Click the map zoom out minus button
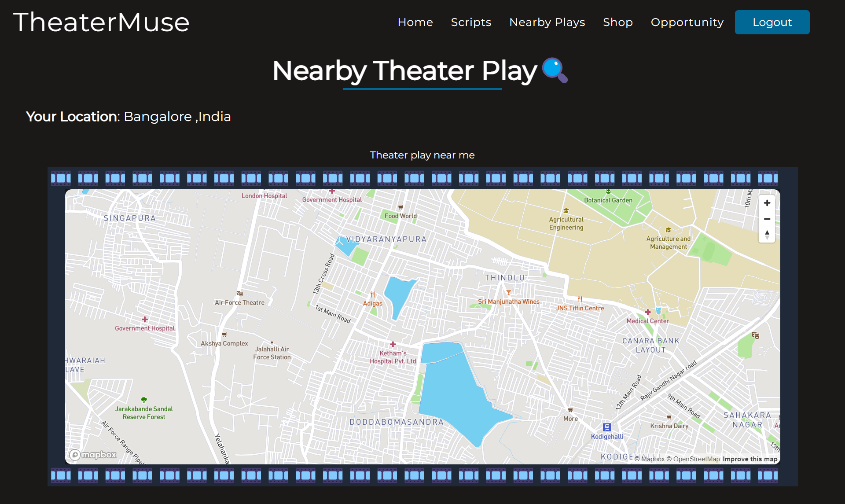Viewport: 845px width, 504px height. click(767, 219)
